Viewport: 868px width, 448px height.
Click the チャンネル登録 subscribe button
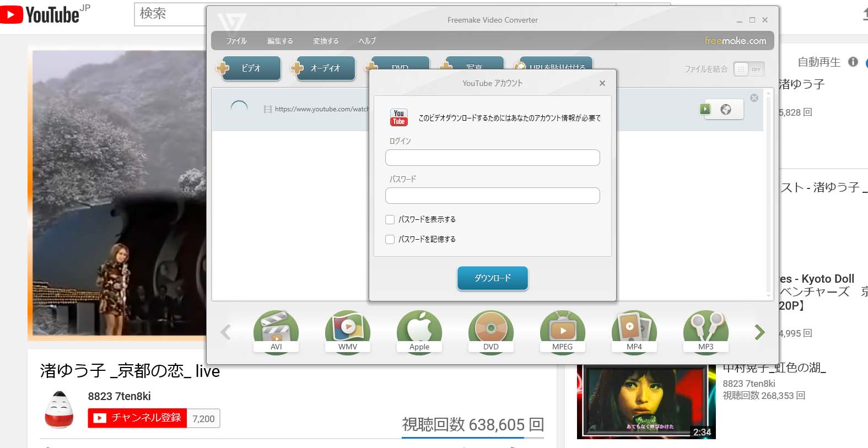coord(138,418)
